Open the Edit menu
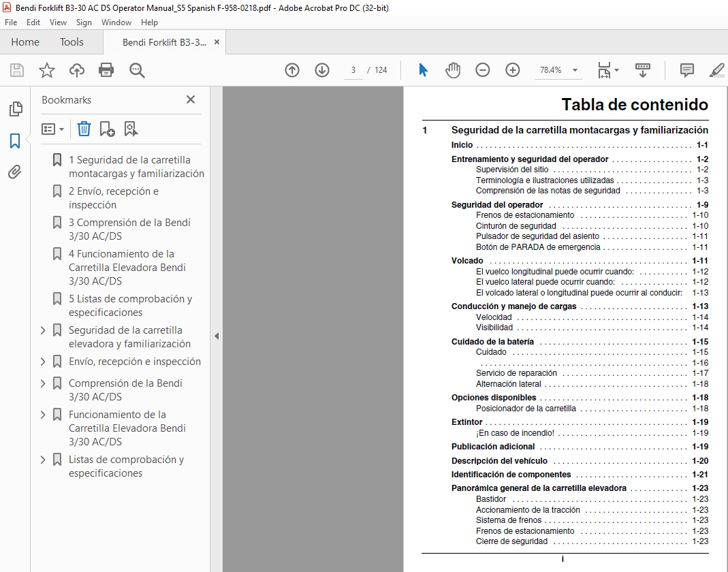The image size is (728, 572). pyautogui.click(x=33, y=22)
